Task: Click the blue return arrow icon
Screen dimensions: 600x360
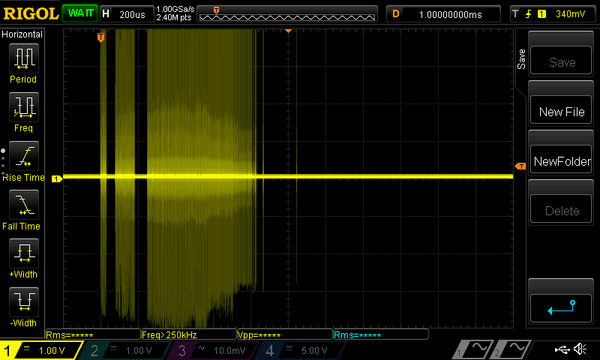Action: click(x=561, y=308)
